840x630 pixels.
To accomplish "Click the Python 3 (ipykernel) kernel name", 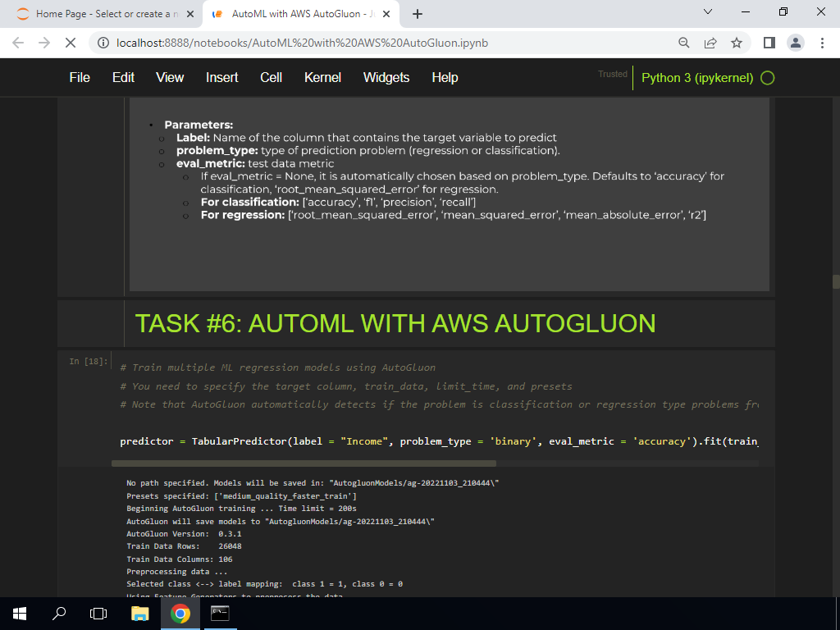I will (x=697, y=78).
